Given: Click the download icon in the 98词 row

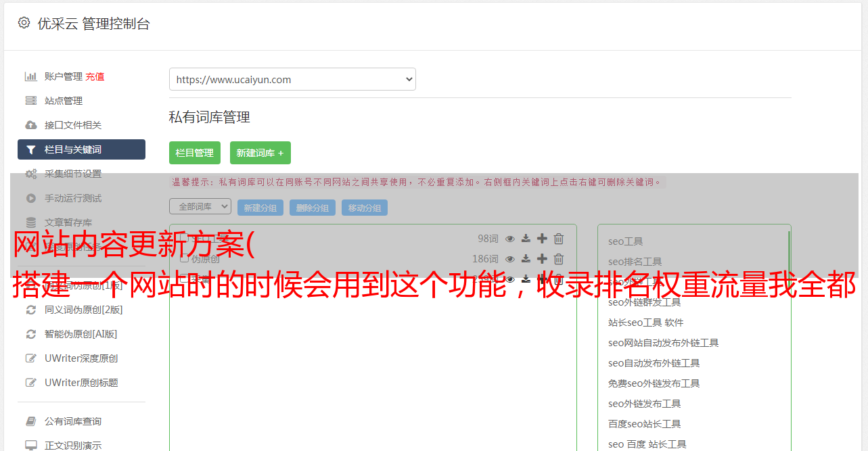Looking at the screenshot, I should 526,239.
